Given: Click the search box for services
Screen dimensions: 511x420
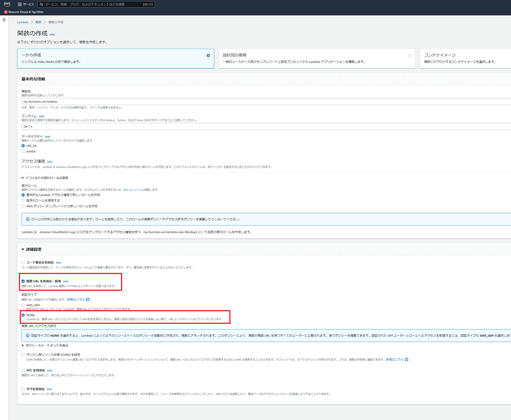Looking at the screenshot, I should tap(96, 4).
